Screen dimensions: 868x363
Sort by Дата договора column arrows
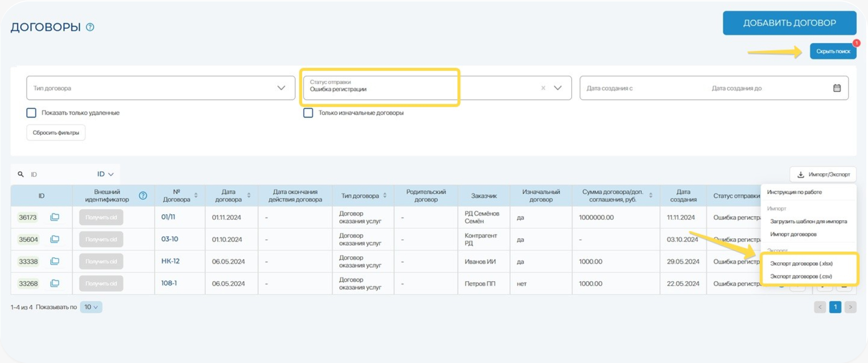tap(249, 196)
